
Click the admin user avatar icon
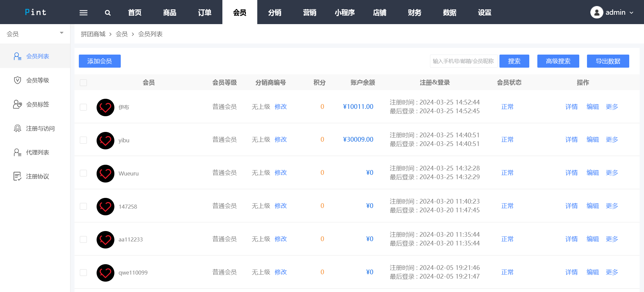(596, 12)
